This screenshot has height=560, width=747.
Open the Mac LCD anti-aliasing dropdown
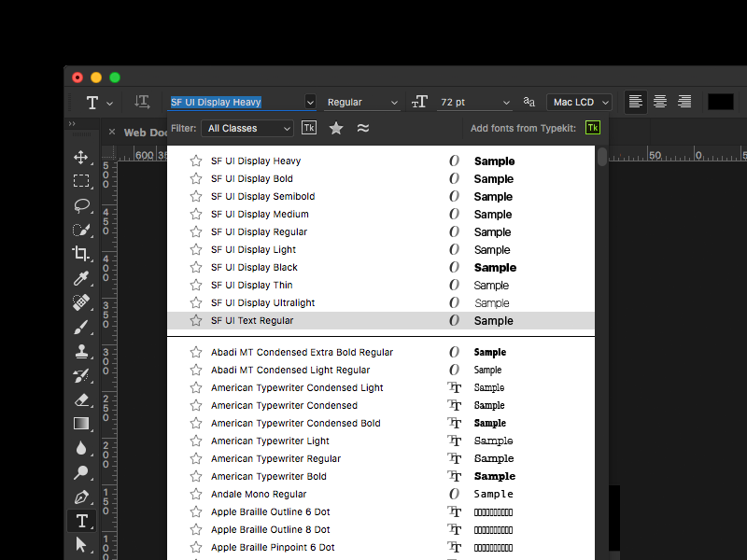[579, 103]
